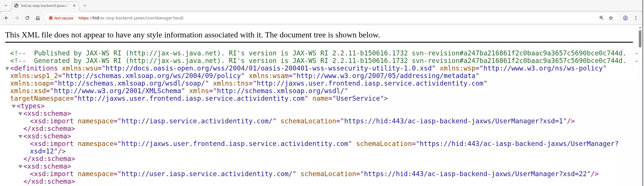Go to the home page
Screen dimensions: 644x186
38,18
